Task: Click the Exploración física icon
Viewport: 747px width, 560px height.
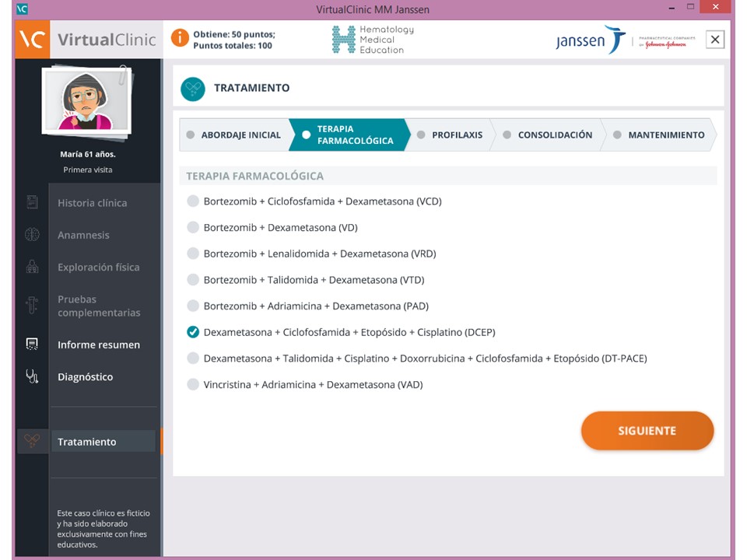Action: 32,266
